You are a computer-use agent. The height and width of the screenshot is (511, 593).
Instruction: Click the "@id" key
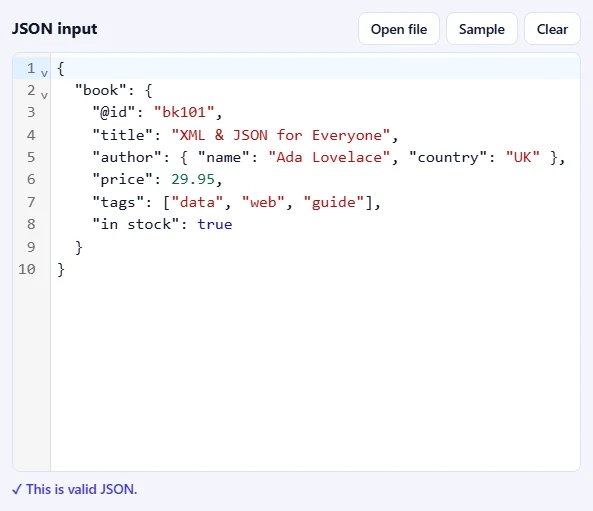click(x=114, y=112)
